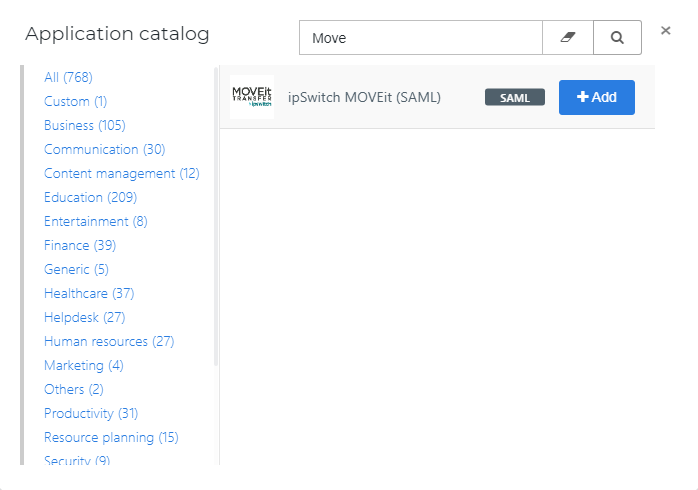Open the ipSwitch MOVEit (SAML) result name

[x=364, y=97]
